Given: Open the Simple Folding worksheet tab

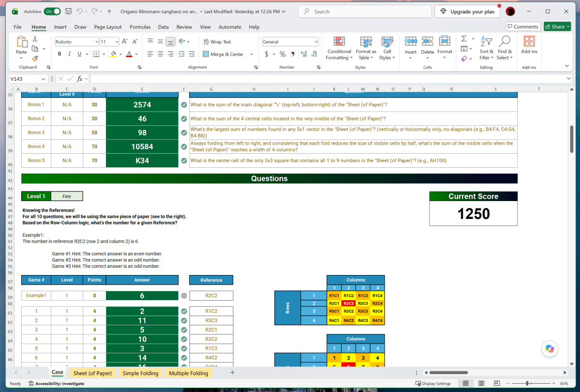Looking at the screenshot, I should [x=140, y=373].
